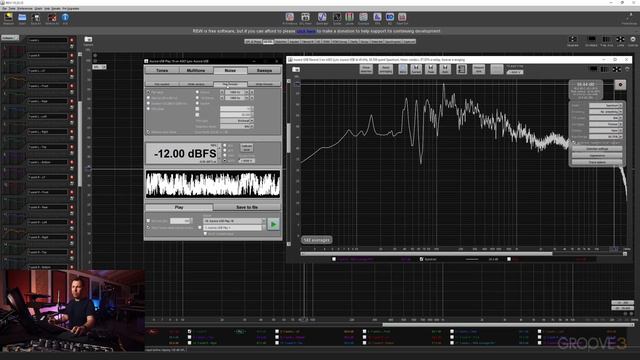Open RTA window Limits icon
This screenshot has height=360, width=640.
[x=616, y=69]
